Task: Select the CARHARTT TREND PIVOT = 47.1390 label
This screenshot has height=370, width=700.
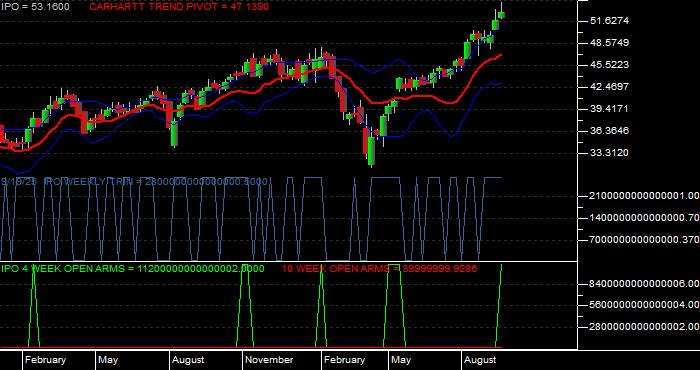Action: pos(179,7)
